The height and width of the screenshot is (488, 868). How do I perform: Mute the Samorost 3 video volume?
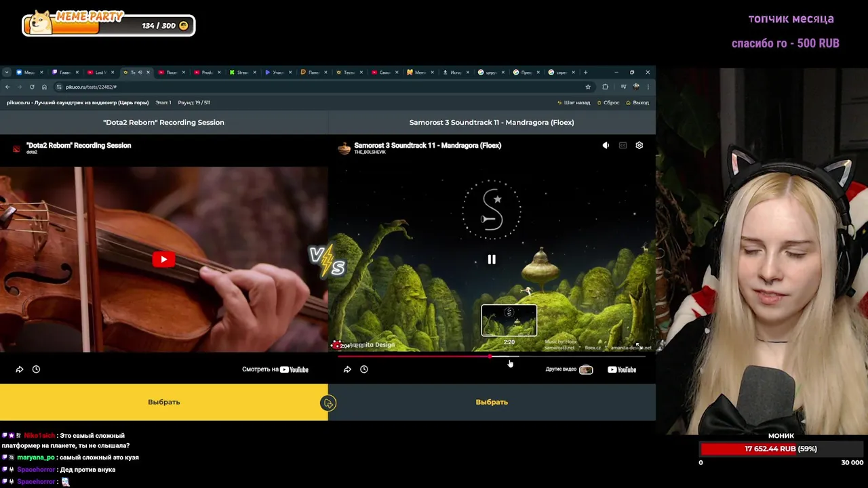(606, 145)
